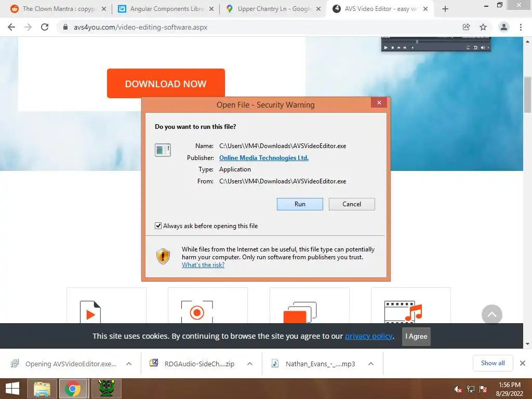Open the green monster app on taskbar
The width and height of the screenshot is (532, 399).
tap(106, 389)
